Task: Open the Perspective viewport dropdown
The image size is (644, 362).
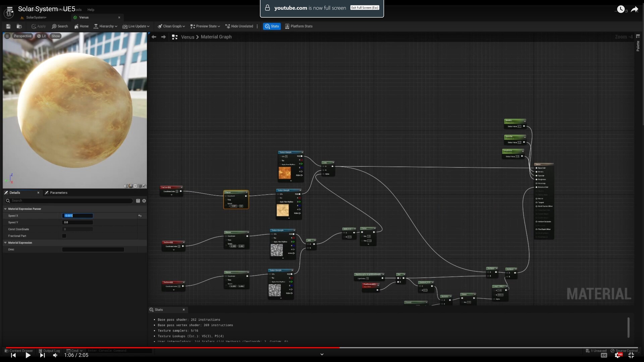Action: coord(22,36)
